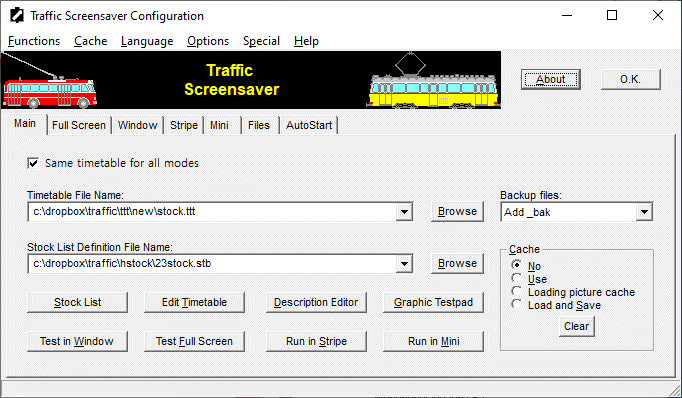Switch to the Window tab
The image size is (682, 398).
(137, 125)
